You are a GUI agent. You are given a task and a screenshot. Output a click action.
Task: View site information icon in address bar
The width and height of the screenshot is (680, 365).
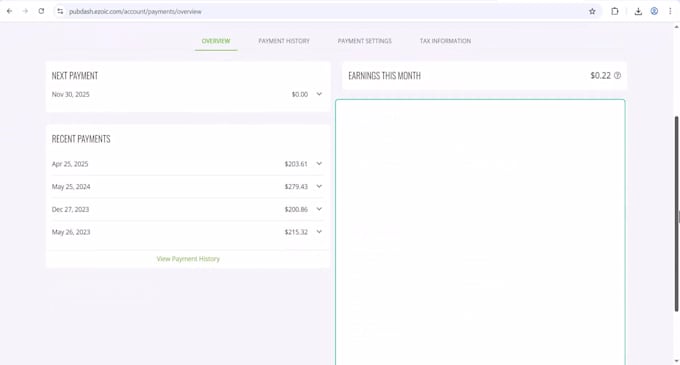(x=60, y=11)
